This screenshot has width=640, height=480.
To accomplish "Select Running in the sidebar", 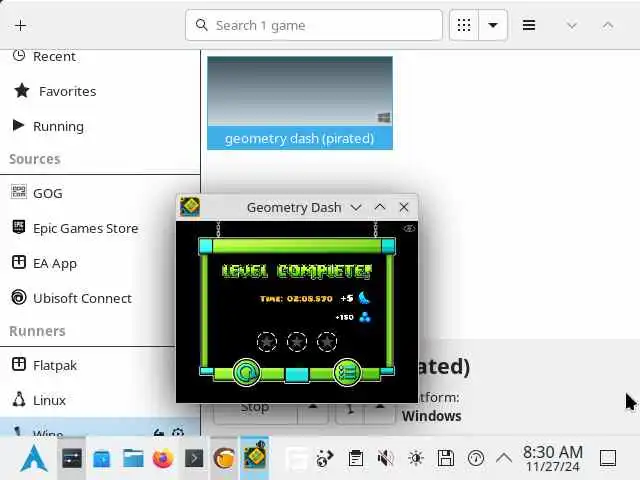I will pos(100,126).
